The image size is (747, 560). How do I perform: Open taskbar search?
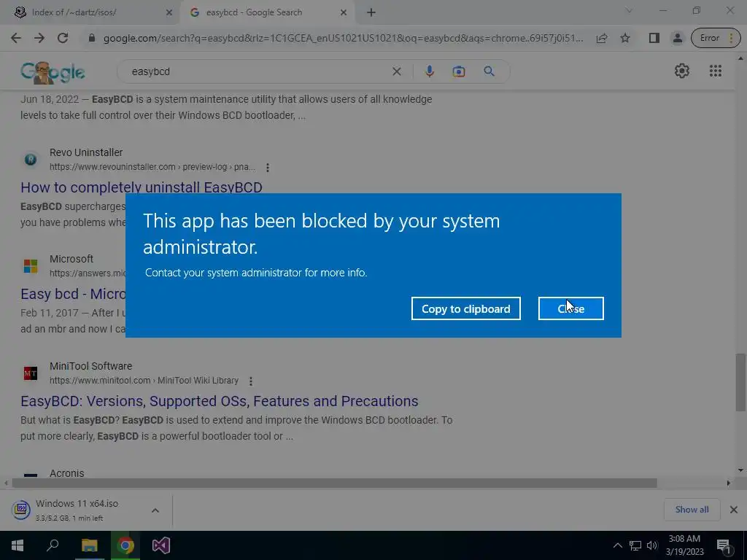[53, 545]
